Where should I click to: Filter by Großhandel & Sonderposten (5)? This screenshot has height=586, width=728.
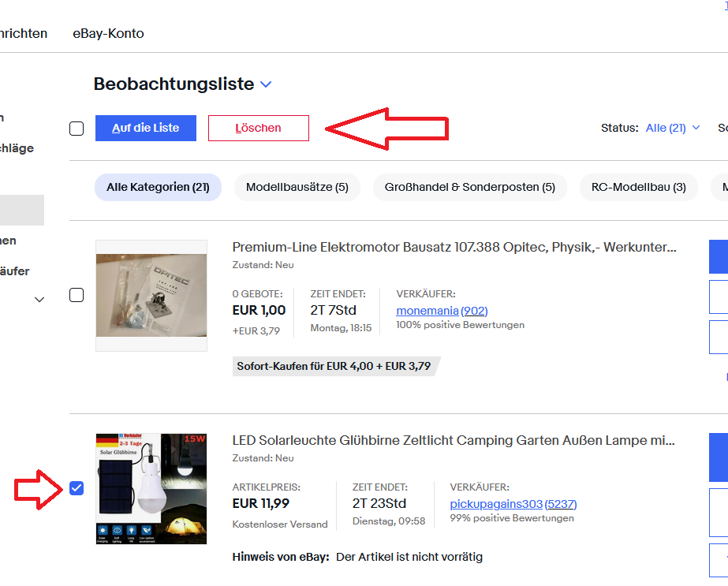(469, 187)
